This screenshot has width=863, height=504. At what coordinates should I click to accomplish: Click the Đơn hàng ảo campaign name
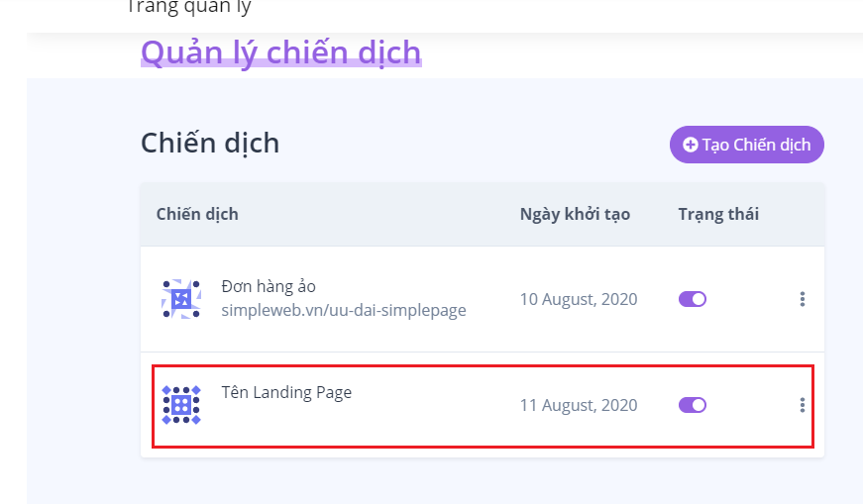pos(269,287)
